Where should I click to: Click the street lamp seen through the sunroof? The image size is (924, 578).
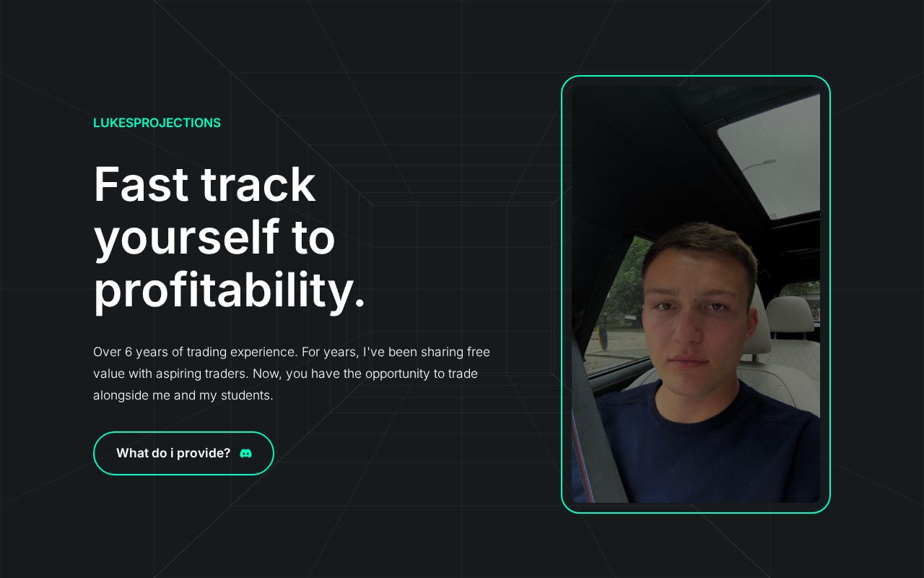[758, 165]
